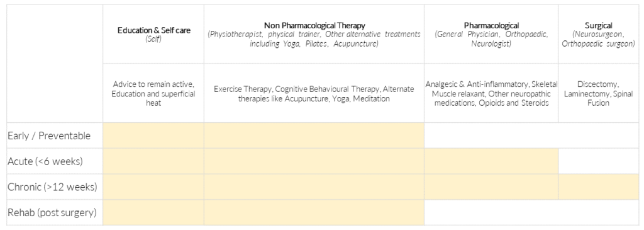
Task: Select the Rehab (post surgery) row label
Action: (52, 213)
